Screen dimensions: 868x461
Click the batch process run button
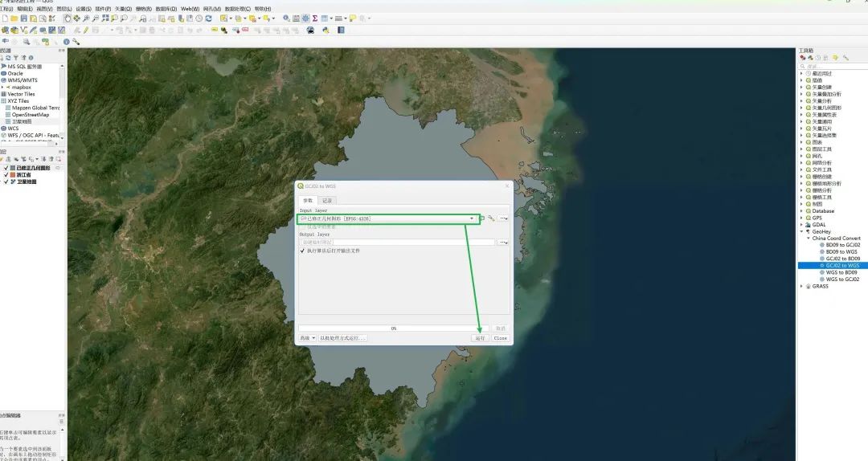tap(343, 337)
